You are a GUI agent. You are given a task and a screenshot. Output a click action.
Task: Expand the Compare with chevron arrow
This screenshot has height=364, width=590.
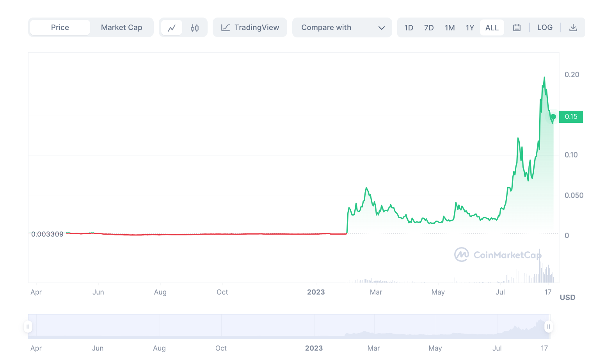point(382,28)
